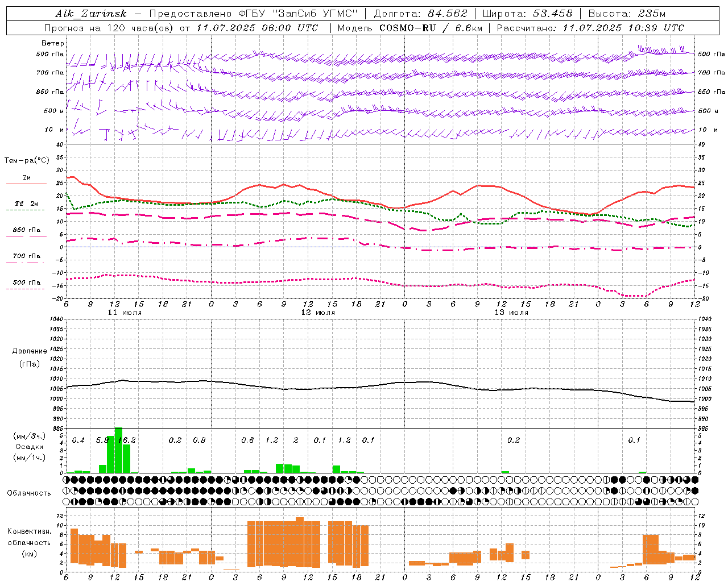Select the provider text ФГБУ "ЗапСиб УГМС"
Screen dimensions: 728x582
click(x=299, y=14)
